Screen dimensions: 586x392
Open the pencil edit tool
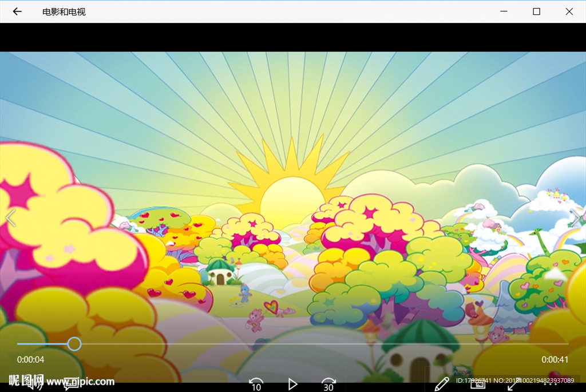[441, 384]
